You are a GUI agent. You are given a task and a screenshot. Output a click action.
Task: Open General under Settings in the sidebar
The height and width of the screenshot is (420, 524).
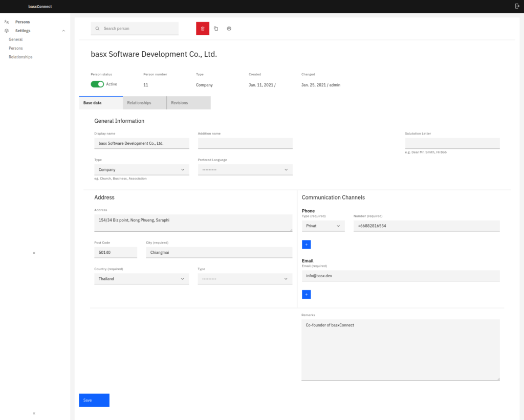tap(16, 39)
